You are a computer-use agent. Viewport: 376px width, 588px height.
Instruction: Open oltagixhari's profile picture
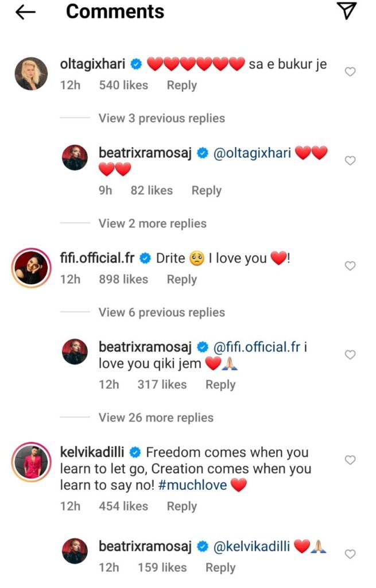(31, 73)
